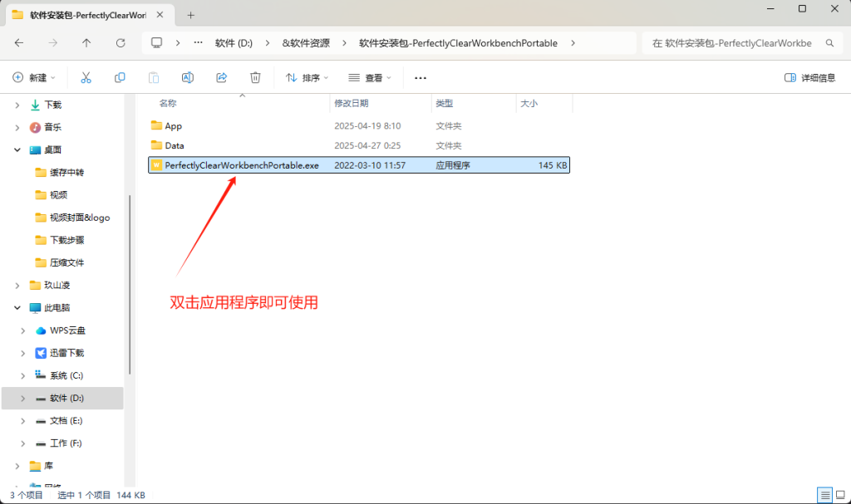
Task: Open a new tab with plus button
Action: tap(190, 15)
